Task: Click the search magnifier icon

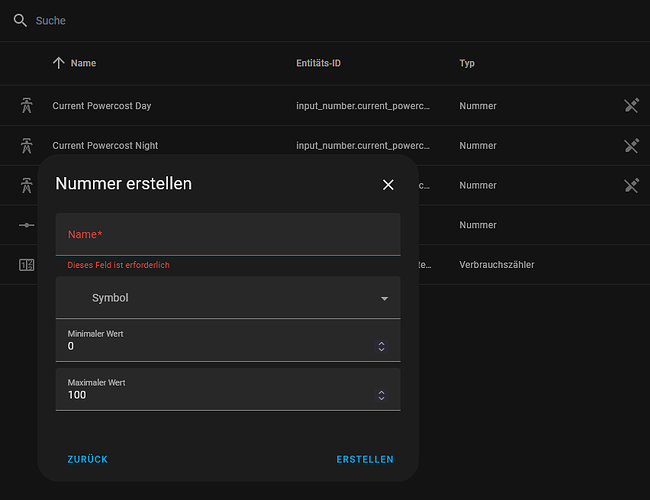Action: (x=20, y=20)
